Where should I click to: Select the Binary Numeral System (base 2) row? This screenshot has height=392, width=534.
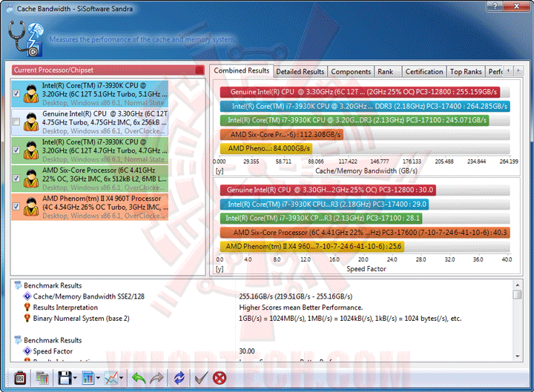tap(262, 318)
